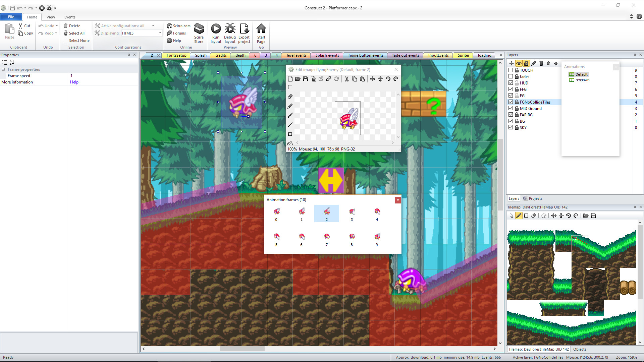Delete the selected layer using the trash icon

coord(541,63)
